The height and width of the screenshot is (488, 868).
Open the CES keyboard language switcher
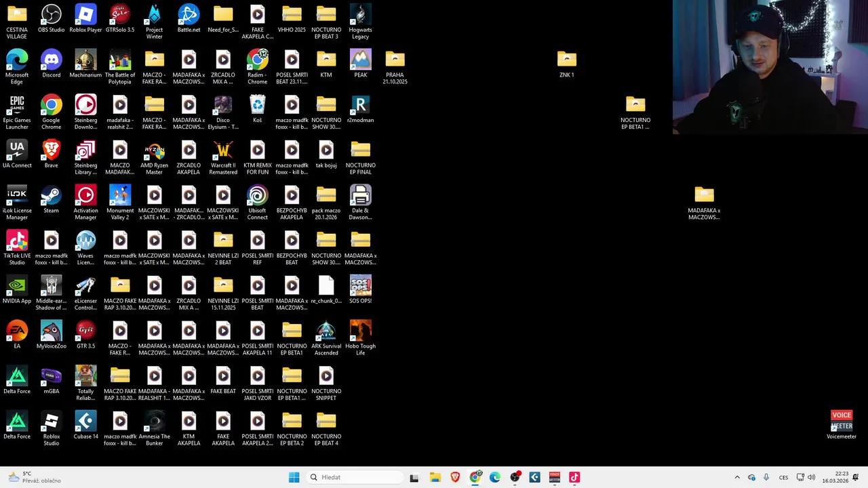coord(783,477)
